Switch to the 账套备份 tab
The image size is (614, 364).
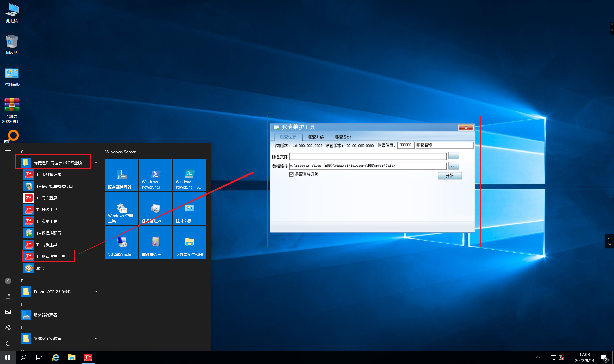coord(343,137)
